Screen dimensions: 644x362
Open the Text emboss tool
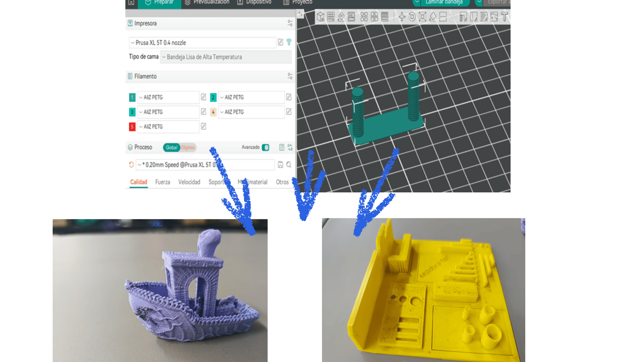tap(504, 17)
